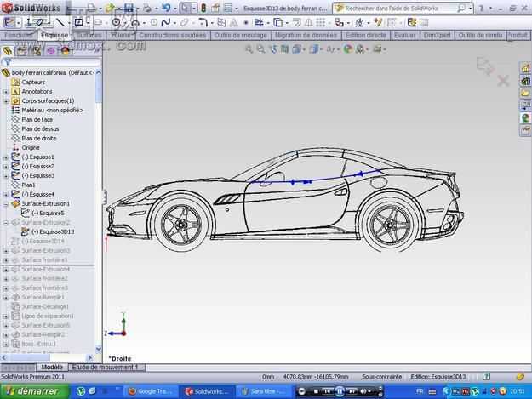
Task: Click the New document icon
Action: tap(91, 8)
